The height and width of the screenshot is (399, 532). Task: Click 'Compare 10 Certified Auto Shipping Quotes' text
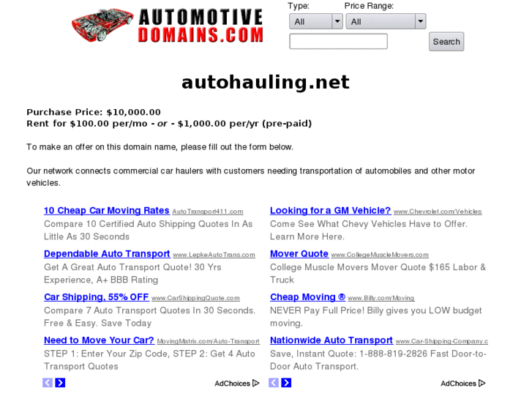click(x=148, y=230)
